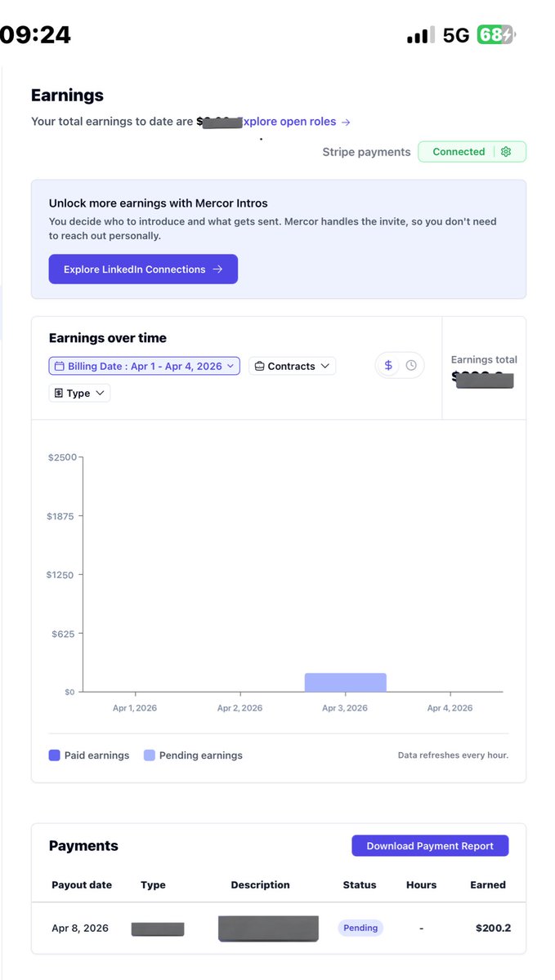555x980 pixels.
Task: Tap the cellular signal bars icon
Action: [421, 36]
